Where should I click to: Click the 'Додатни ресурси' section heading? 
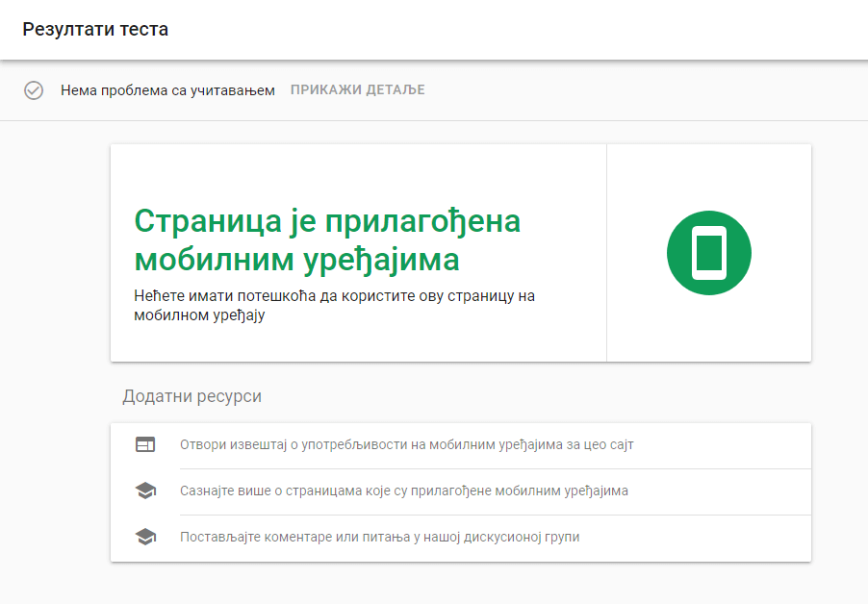pyautogui.click(x=192, y=396)
